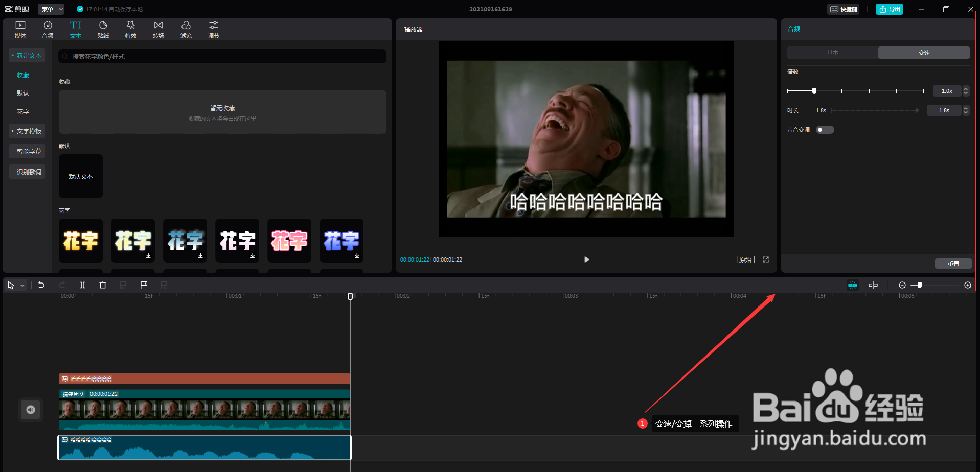Open the 贴纸 (Stickers) panel
The width and height of the screenshot is (980, 472).
(103, 30)
